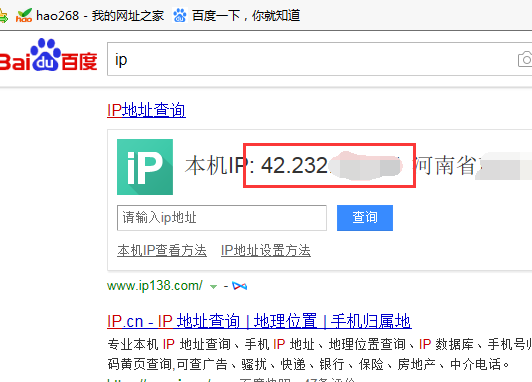Open the 百度一下，你就知道 bookmark

[x=236, y=15]
